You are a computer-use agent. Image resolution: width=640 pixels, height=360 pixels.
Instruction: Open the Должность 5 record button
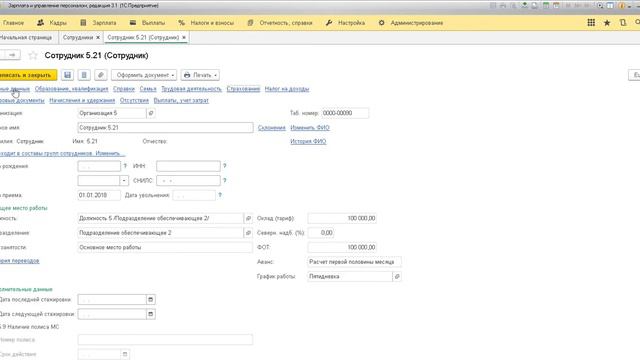pos(248,218)
